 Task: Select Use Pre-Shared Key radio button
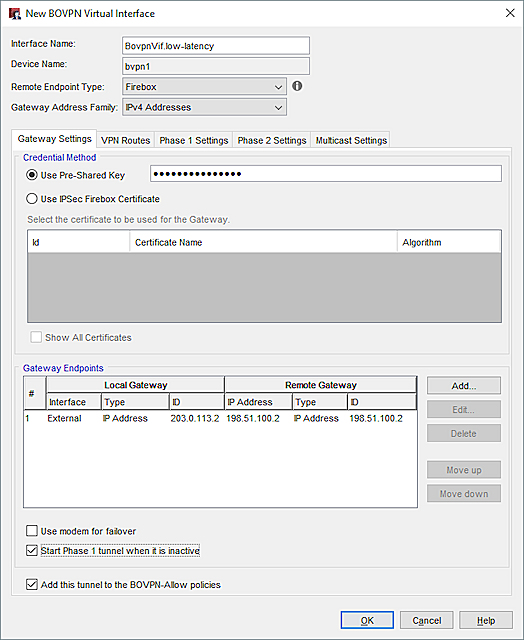[x=32, y=175]
